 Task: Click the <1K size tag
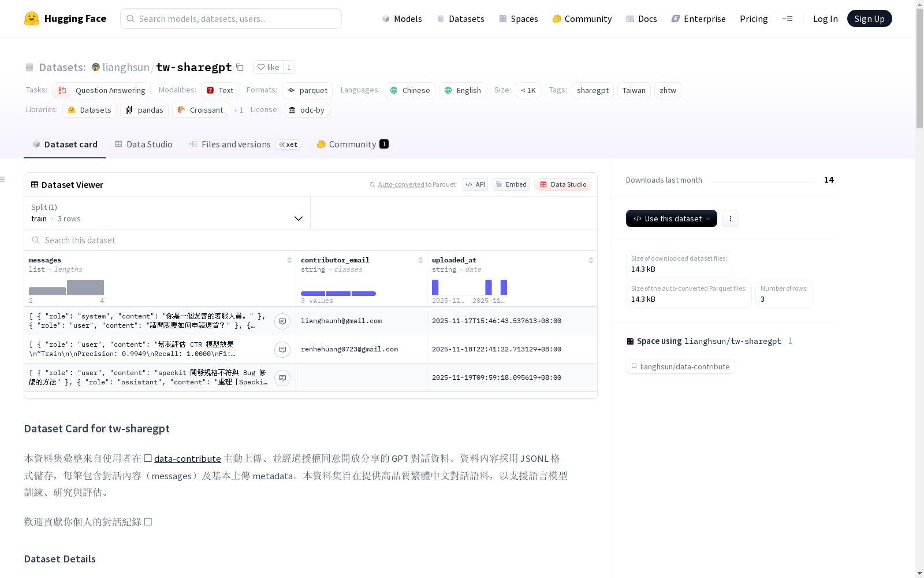[528, 90]
